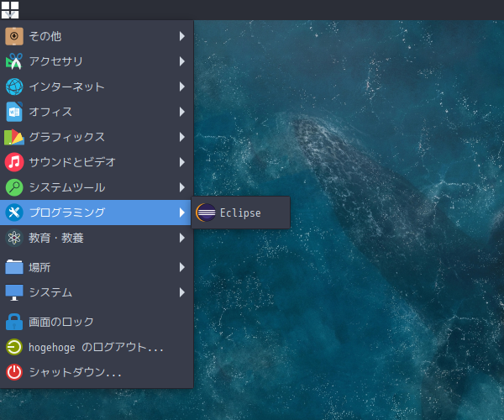Open the アクセサリ menu category
The height and width of the screenshot is (420, 504).
(96, 61)
